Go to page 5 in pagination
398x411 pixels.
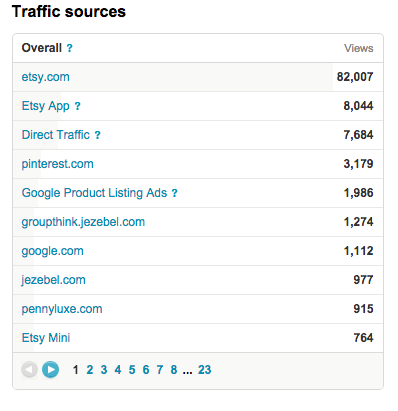point(132,370)
